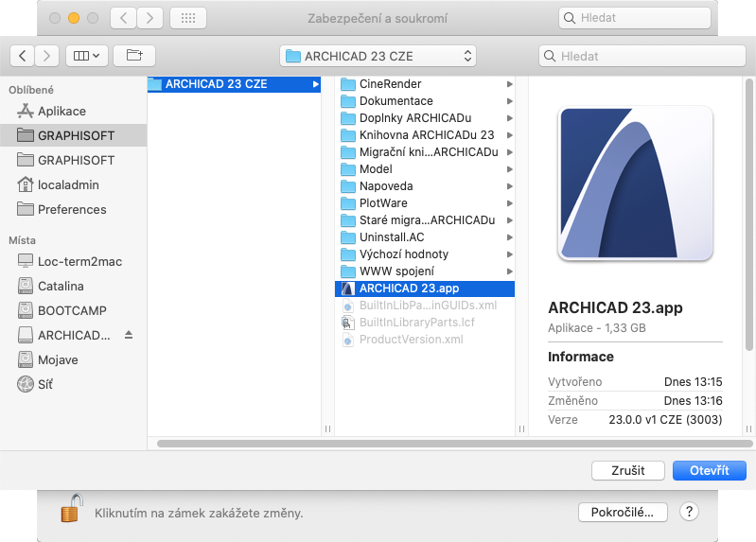Image resolution: width=756 pixels, height=542 pixels.
Task: Click the lock icon to prevent changes
Action: tap(71, 509)
